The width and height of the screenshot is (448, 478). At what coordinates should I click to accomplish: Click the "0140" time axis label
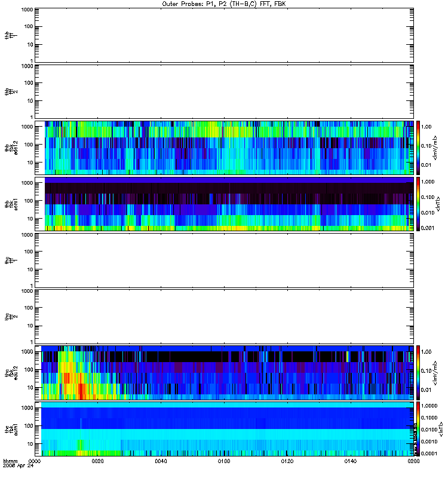click(351, 461)
